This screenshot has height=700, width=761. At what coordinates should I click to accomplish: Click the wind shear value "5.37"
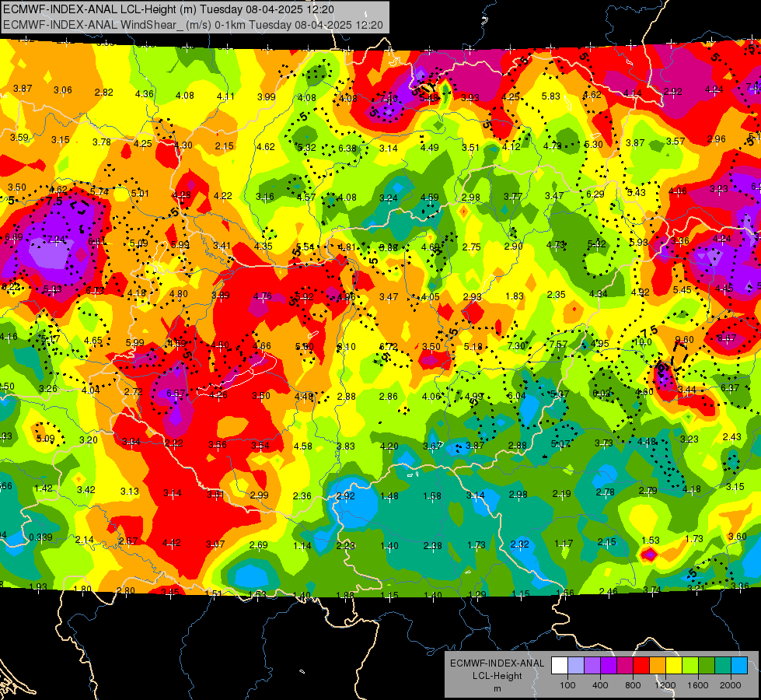point(560,394)
